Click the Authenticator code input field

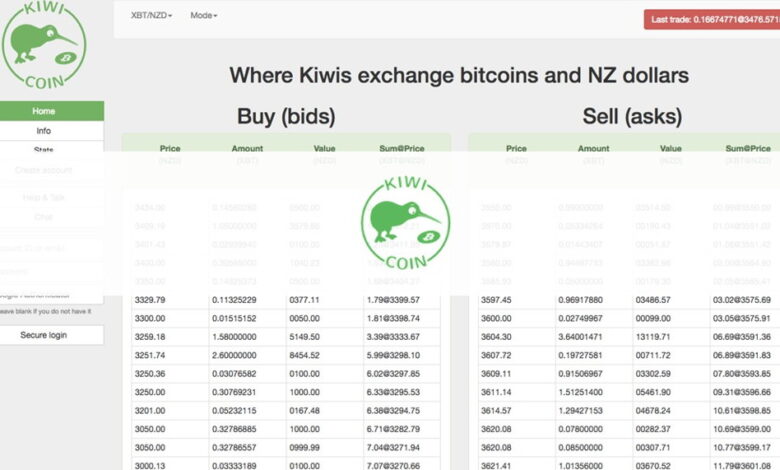click(x=52, y=295)
